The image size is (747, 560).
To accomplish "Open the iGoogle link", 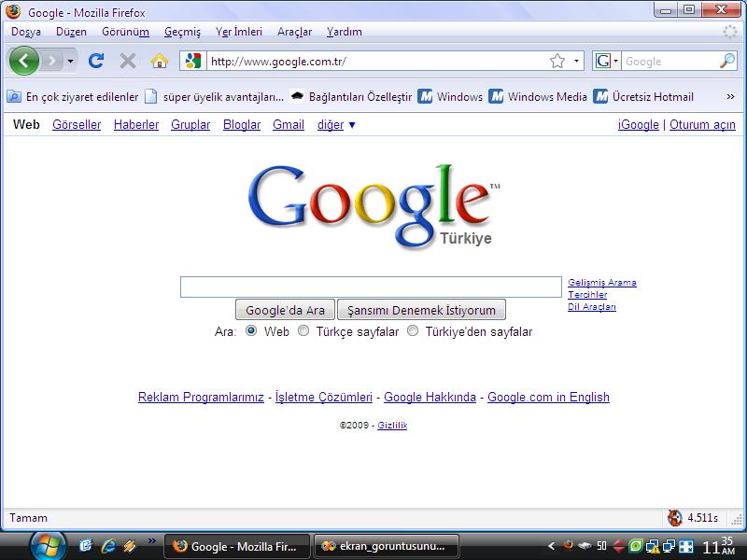I will 639,125.
